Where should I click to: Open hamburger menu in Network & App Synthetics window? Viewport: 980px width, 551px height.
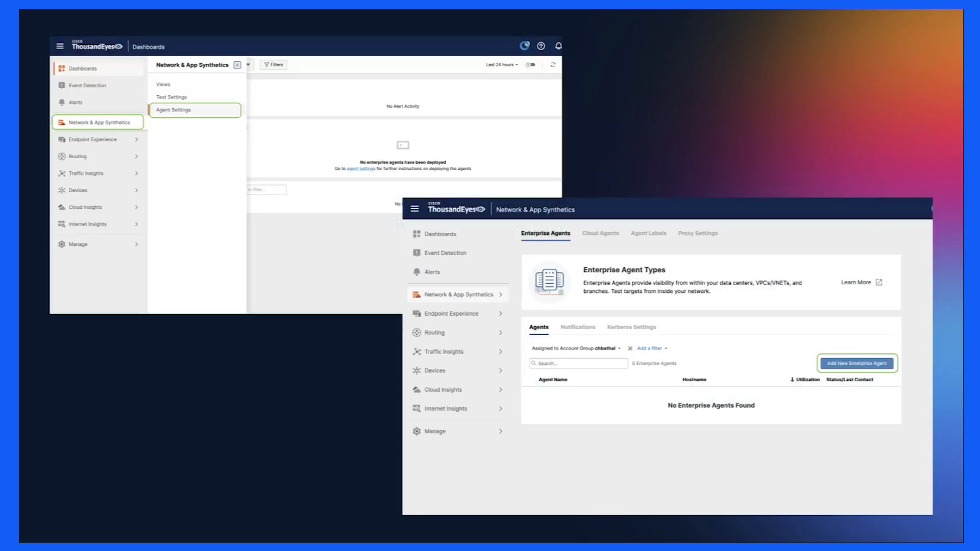point(414,209)
